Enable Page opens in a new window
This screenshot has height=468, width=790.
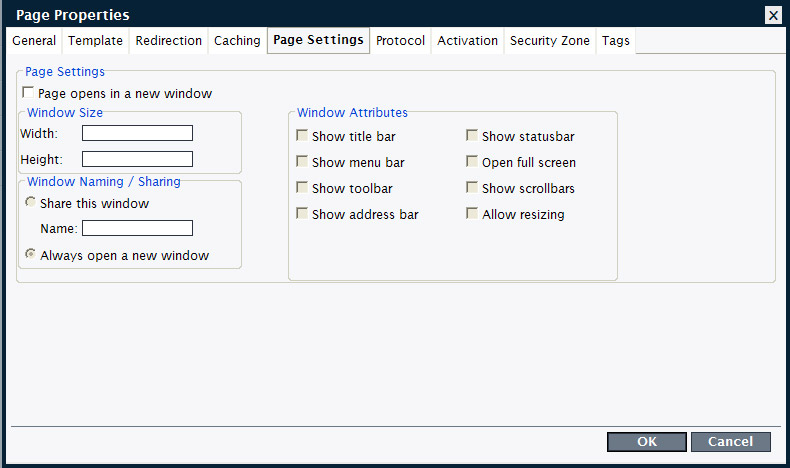click(x=29, y=93)
